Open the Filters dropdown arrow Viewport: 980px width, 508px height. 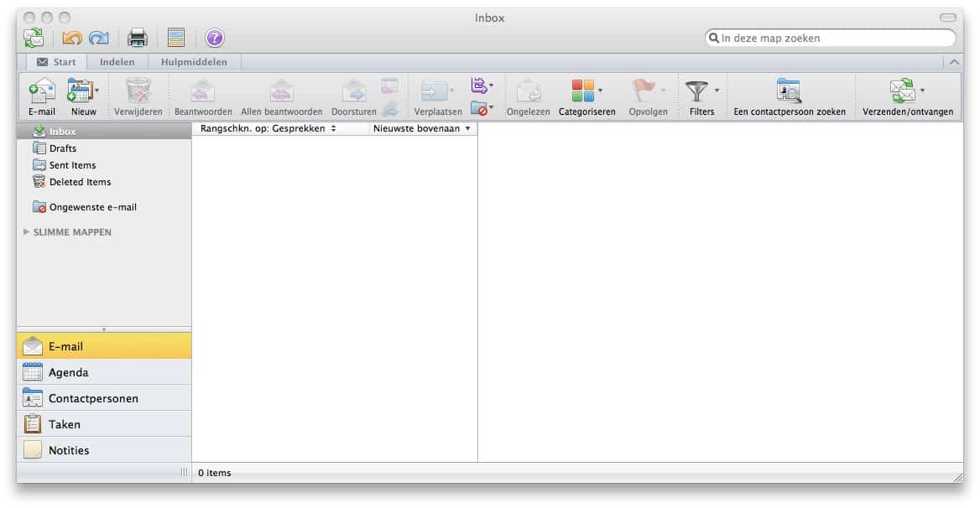(x=717, y=91)
